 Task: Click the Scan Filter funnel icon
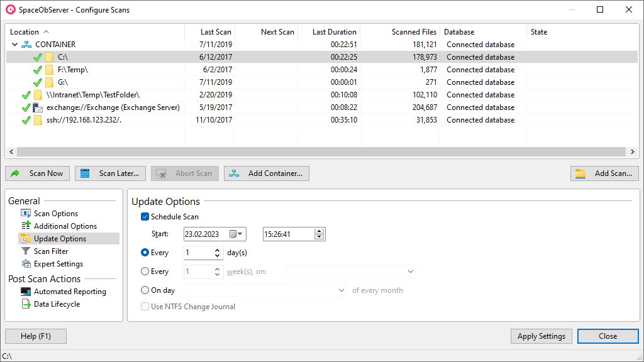pyautogui.click(x=26, y=251)
